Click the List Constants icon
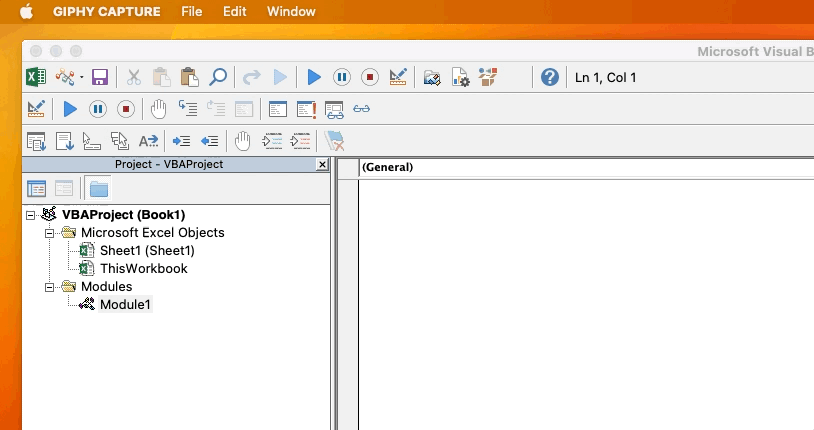Image resolution: width=814 pixels, height=430 pixels. click(x=64, y=141)
